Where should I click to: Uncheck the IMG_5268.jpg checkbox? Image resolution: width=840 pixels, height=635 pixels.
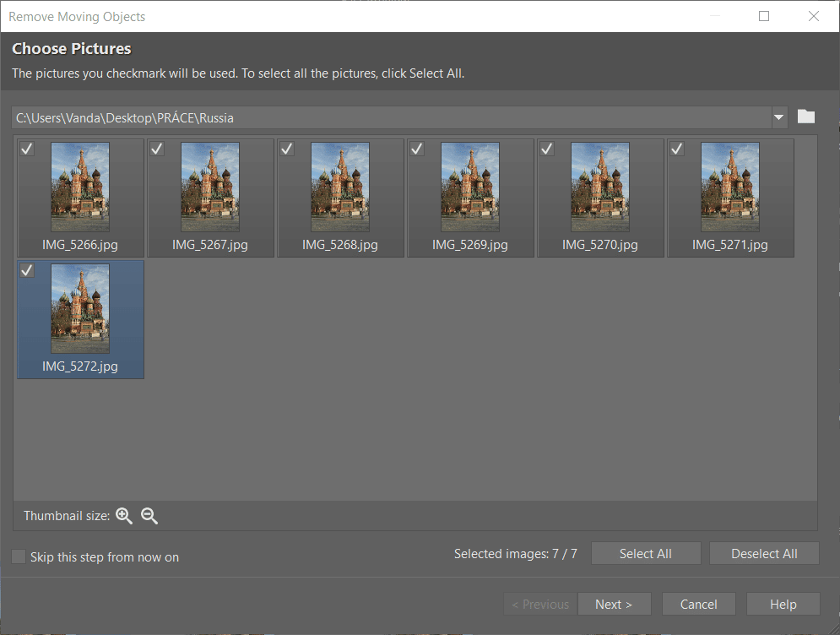(287, 149)
